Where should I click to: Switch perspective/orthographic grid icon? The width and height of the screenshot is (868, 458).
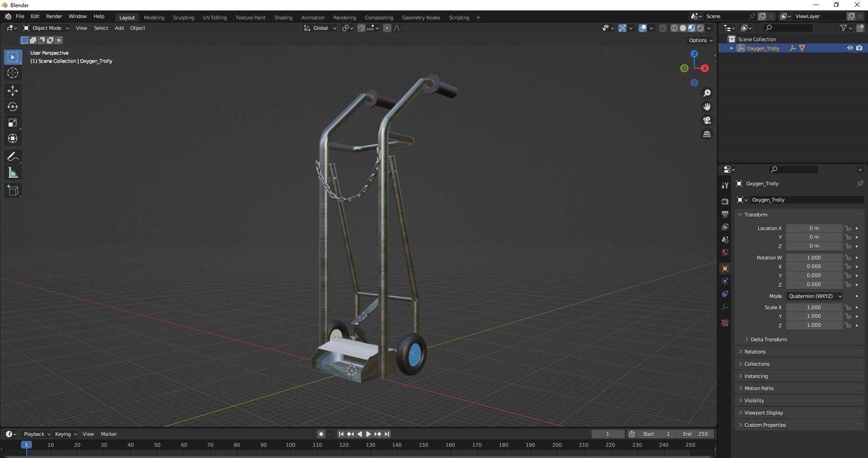(707, 134)
